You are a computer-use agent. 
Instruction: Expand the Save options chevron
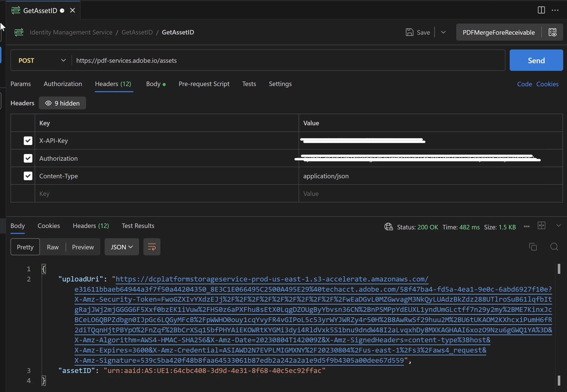(443, 32)
